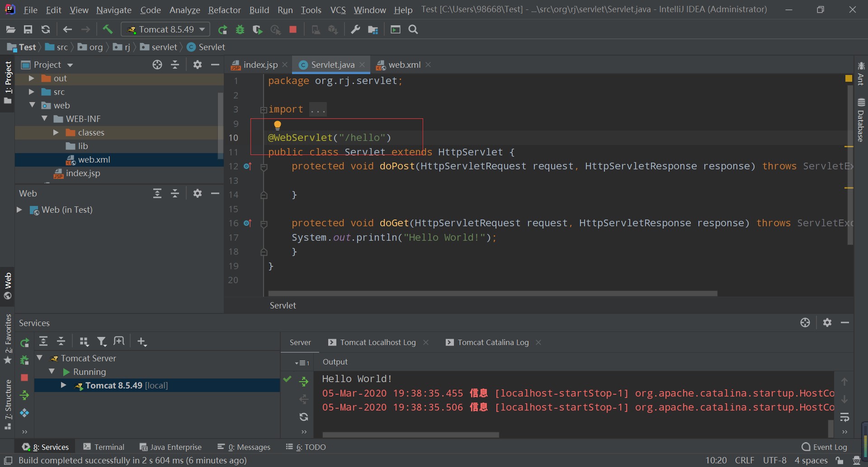Open Tomcat Localhost Log tab
Screen dimensions: 868x467
tap(377, 343)
